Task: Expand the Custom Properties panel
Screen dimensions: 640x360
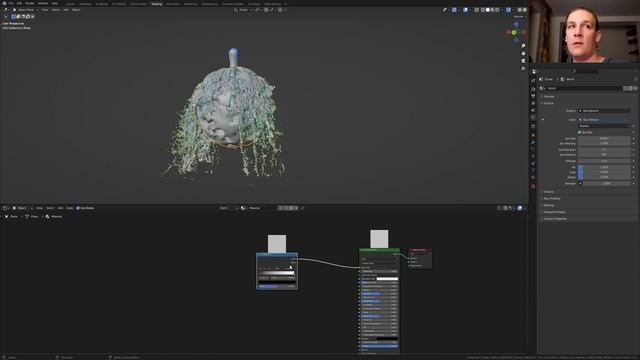Action: coord(555,219)
